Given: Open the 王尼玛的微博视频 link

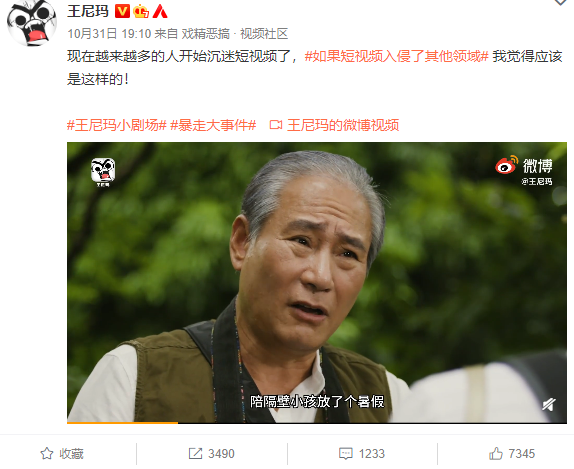Looking at the screenshot, I should point(334,125).
